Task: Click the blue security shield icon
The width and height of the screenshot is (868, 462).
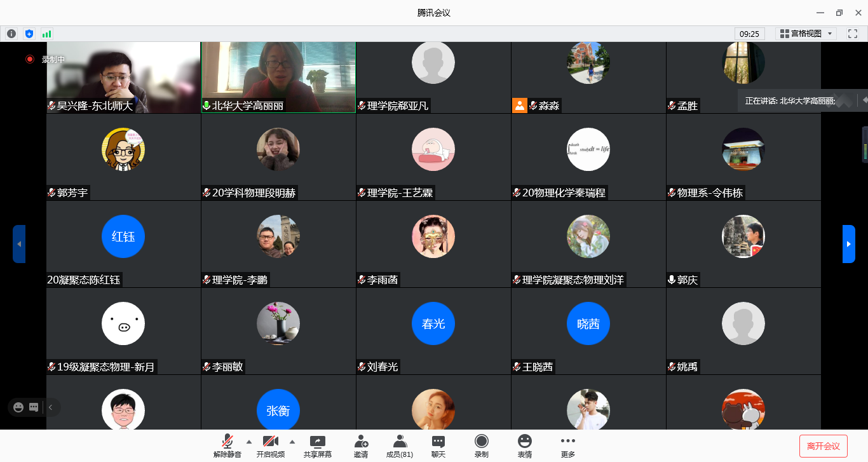Action: pyautogui.click(x=29, y=34)
